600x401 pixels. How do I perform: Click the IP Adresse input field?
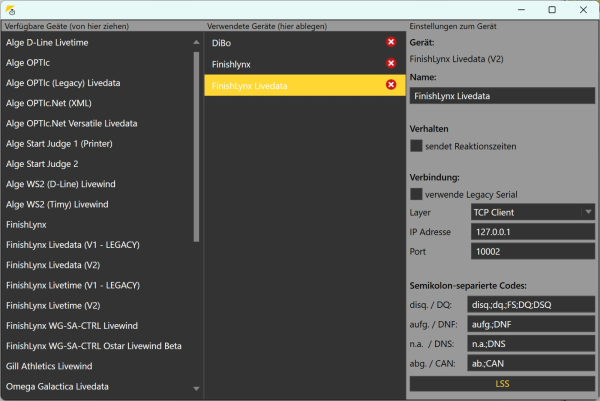coord(532,232)
